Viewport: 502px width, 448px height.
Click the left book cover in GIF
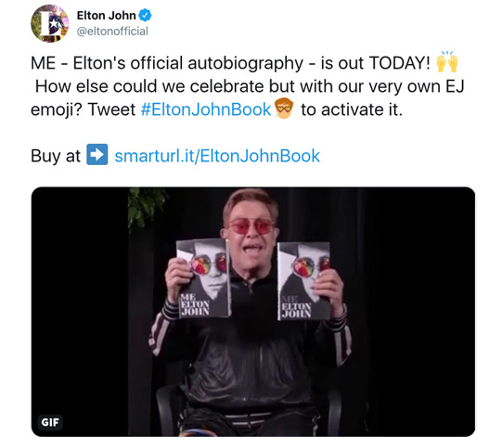coord(203,278)
